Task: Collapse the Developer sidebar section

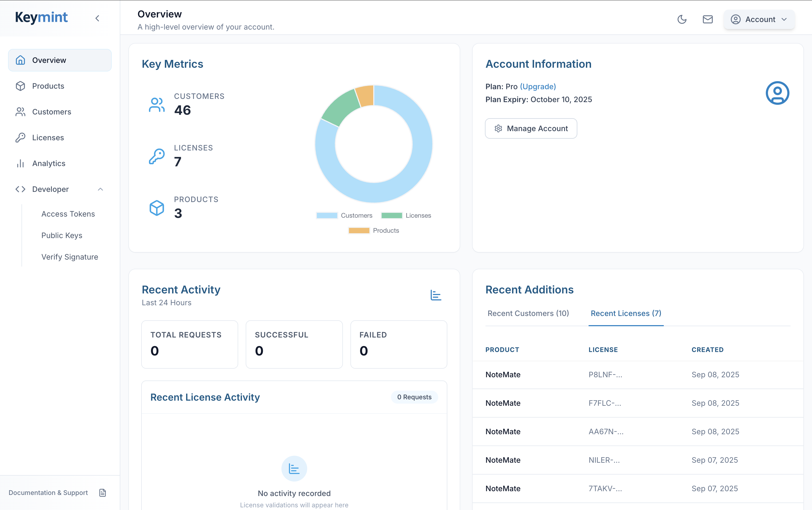Action: coord(100,189)
